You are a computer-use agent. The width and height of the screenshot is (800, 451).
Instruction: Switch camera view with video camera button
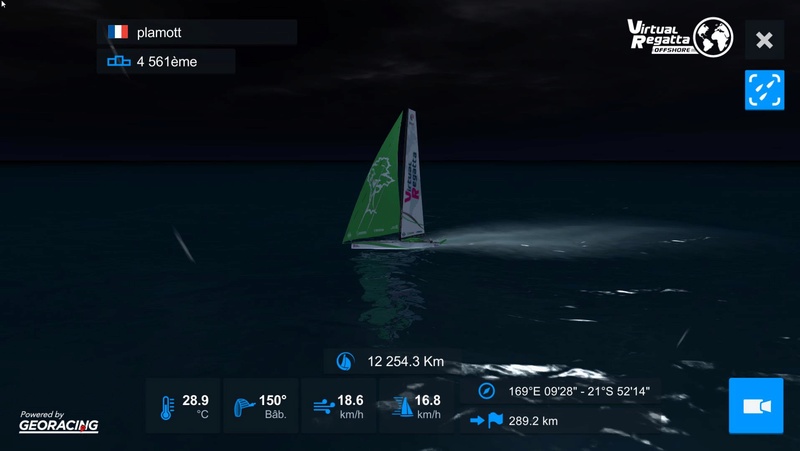(x=756, y=406)
